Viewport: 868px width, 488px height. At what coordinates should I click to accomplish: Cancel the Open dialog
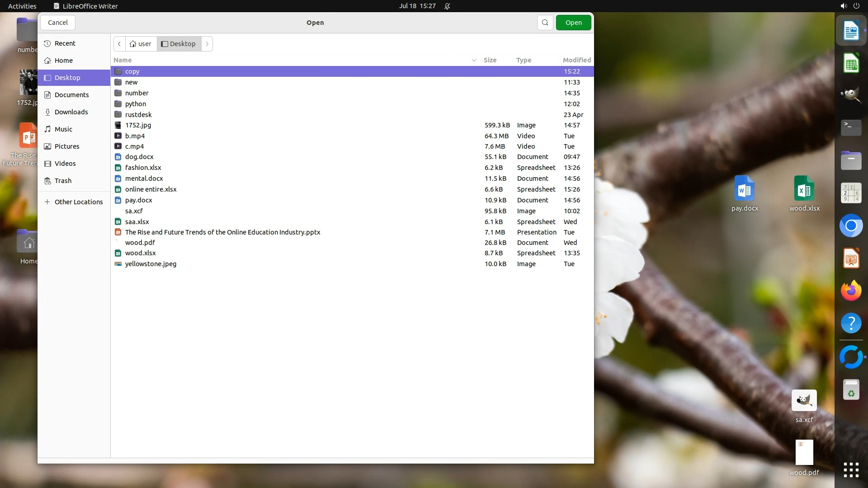(57, 23)
